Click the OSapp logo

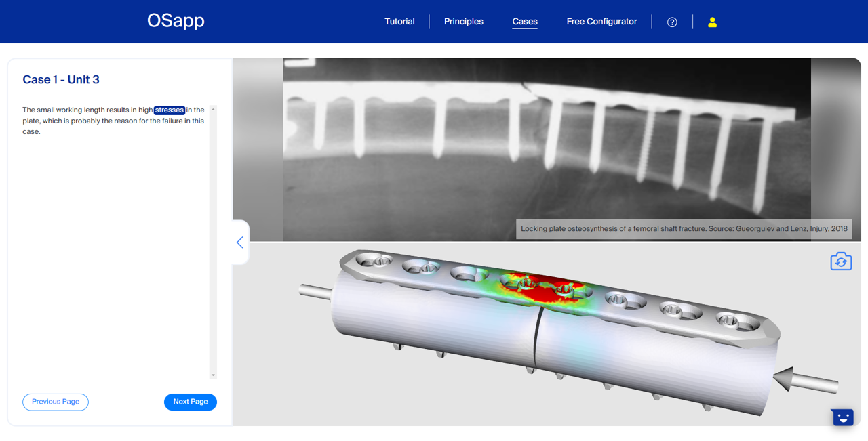(x=176, y=21)
